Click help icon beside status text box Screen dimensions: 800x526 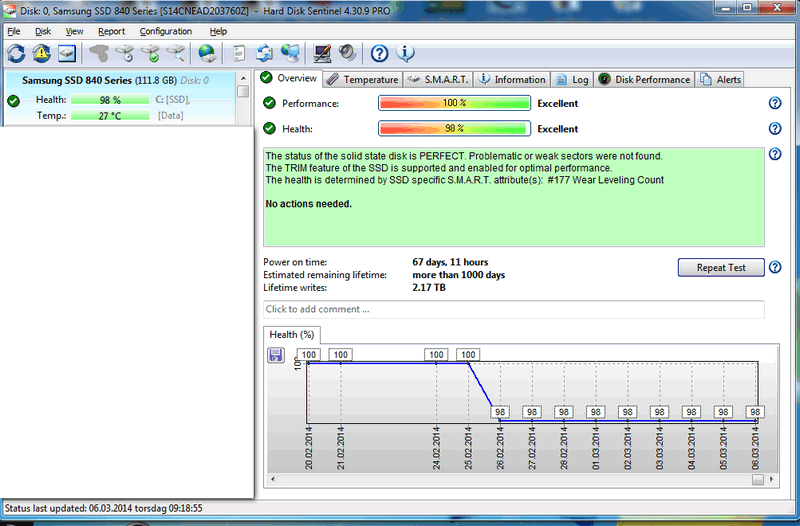click(774, 154)
